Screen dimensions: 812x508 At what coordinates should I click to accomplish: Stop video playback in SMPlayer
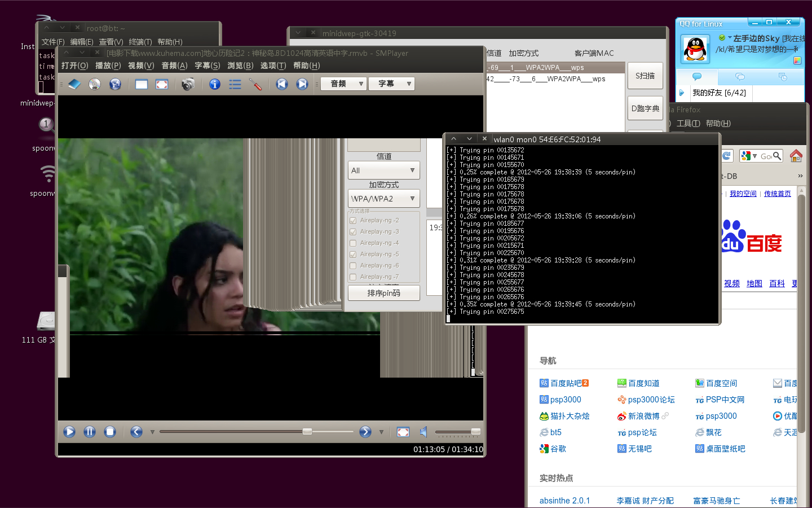click(x=110, y=432)
